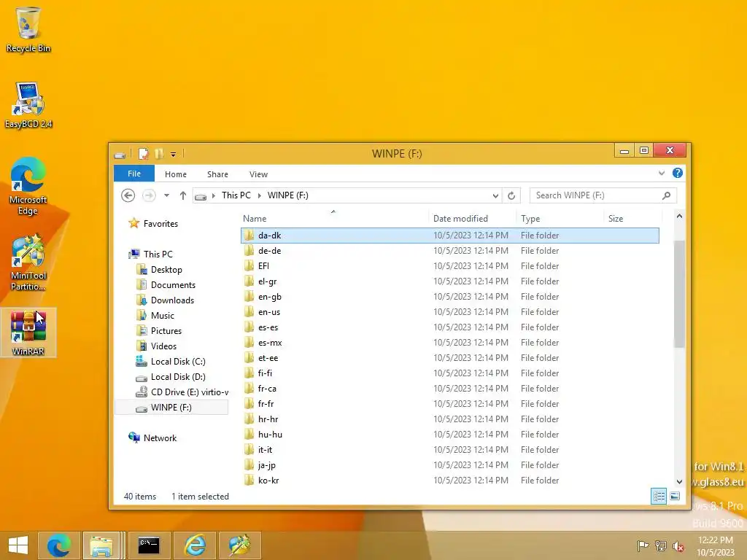
Task: Open Local Disk (C:) in navigation pane
Action: [x=178, y=362]
